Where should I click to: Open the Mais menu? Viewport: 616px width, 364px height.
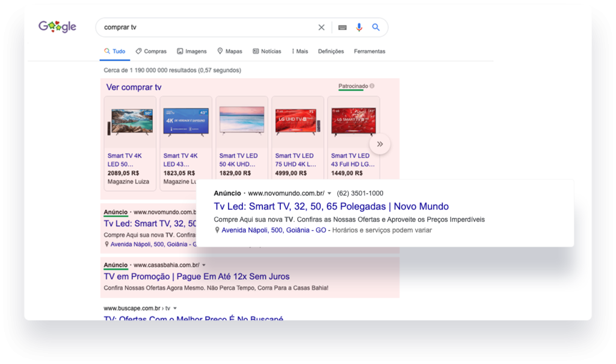point(300,51)
